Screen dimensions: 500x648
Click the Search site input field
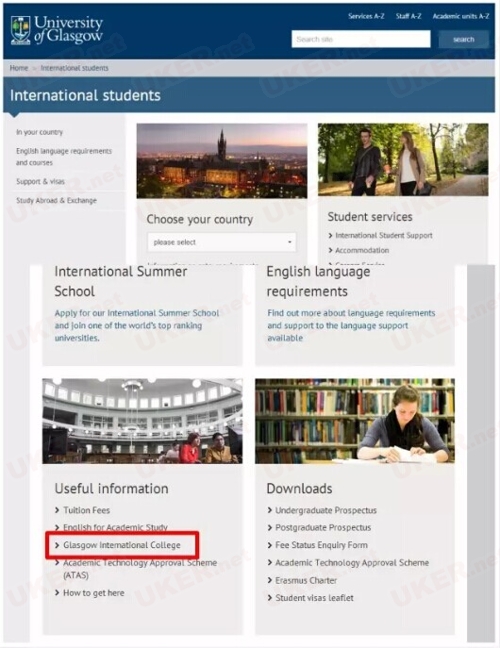(361, 39)
